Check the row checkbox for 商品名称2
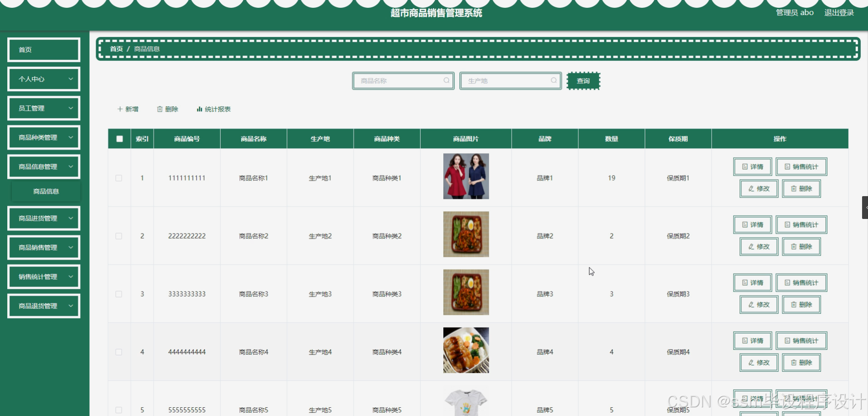The height and width of the screenshot is (416, 868). click(x=119, y=236)
